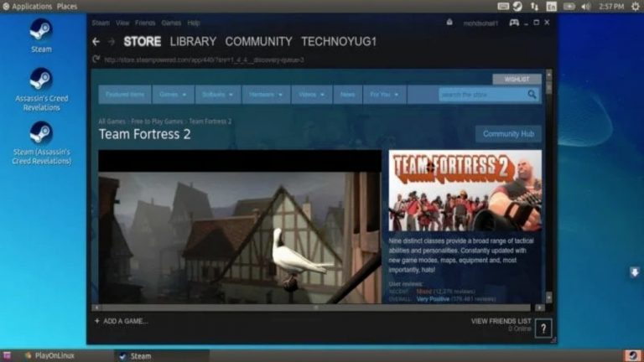
Task: Click the Team Fortress 2 header image
Action: [465, 190]
